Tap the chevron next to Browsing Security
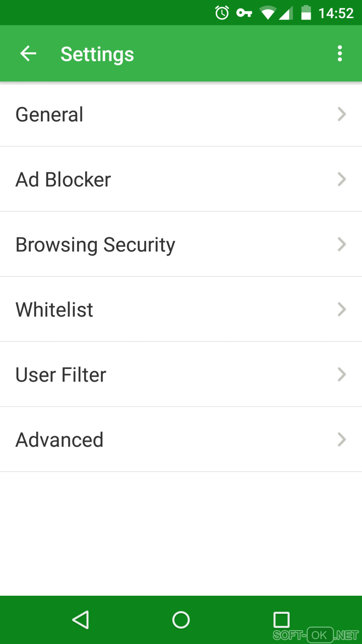This screenshot has width=362, height=644. pos(341,244)
